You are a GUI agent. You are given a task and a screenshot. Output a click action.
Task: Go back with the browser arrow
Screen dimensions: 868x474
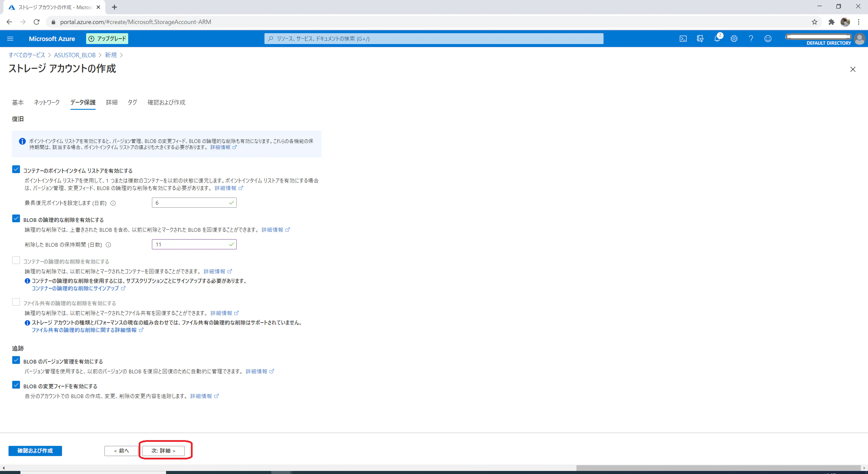9,22
